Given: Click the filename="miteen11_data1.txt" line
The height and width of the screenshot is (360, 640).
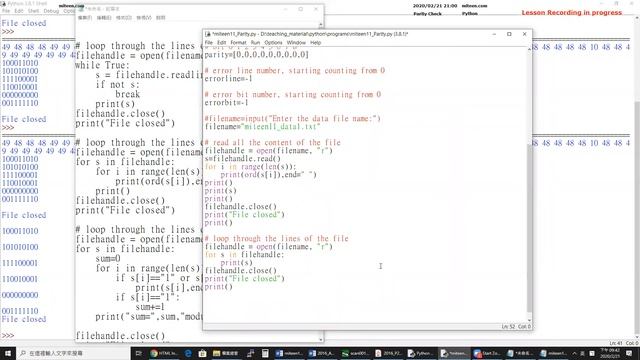Looking at the screenshot, I should click(262, 127).
